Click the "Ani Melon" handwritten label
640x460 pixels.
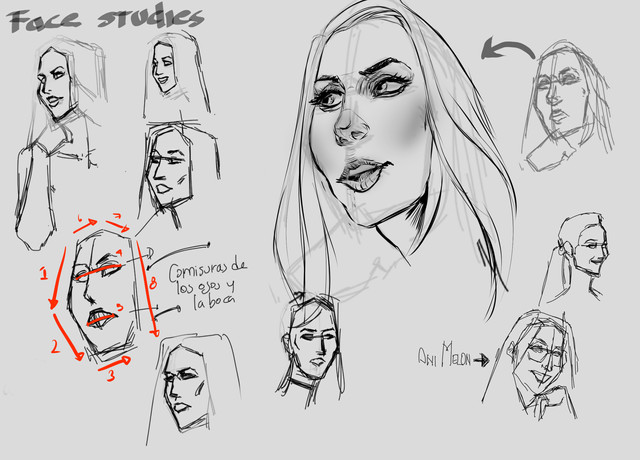click(x=444, y=354)
